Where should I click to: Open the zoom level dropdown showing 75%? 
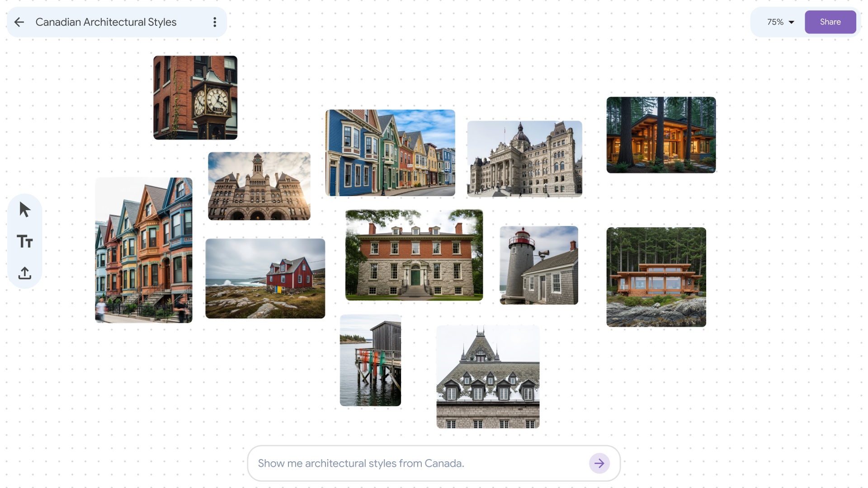(779, 22)
